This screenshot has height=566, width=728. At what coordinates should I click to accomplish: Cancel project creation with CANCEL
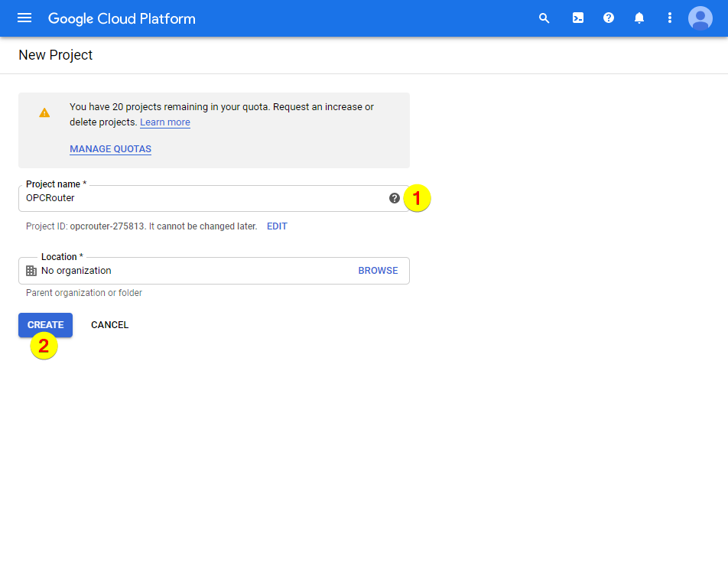(109, 325)
